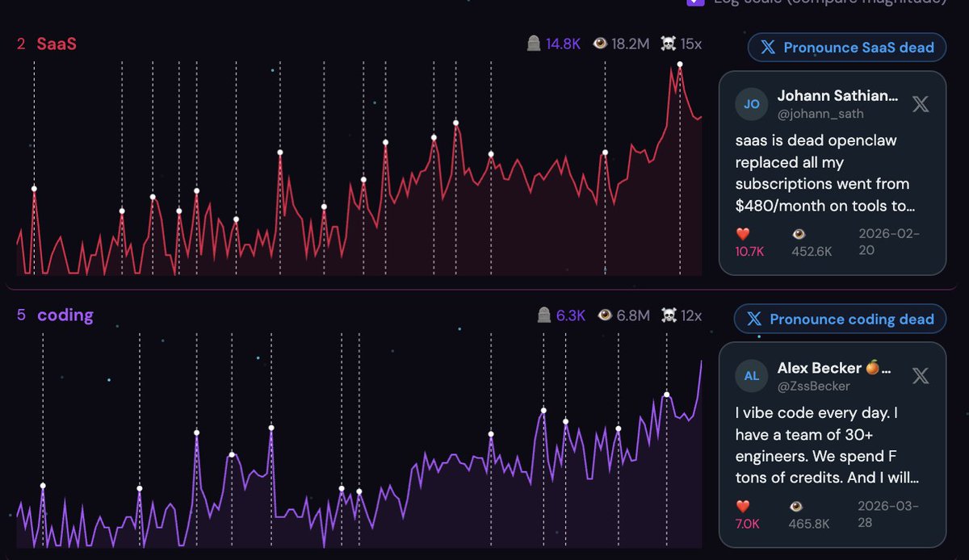Click the tombstone icon in SaaS row
The height and width of the screenshot is (560, 969).
pyautogui.click(x=533, y=44)
